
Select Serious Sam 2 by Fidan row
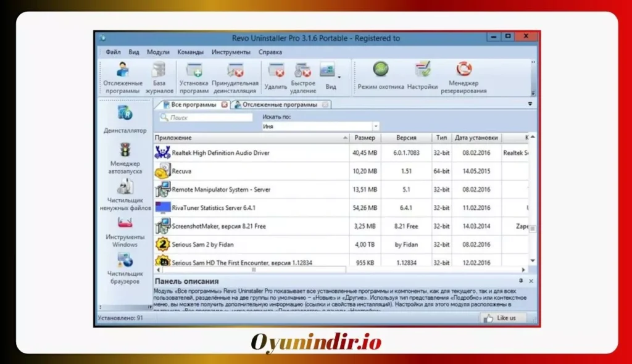[341, 244]
